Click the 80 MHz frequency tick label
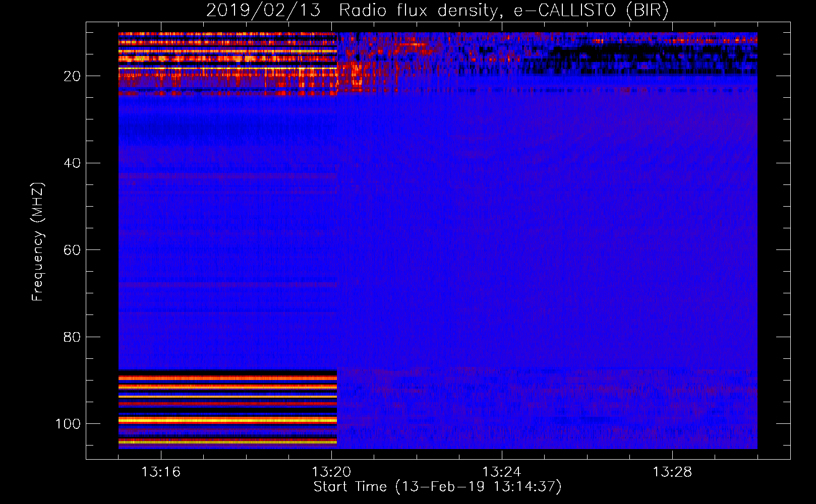This screenshot has width=816, height=504. click(72, 337)
